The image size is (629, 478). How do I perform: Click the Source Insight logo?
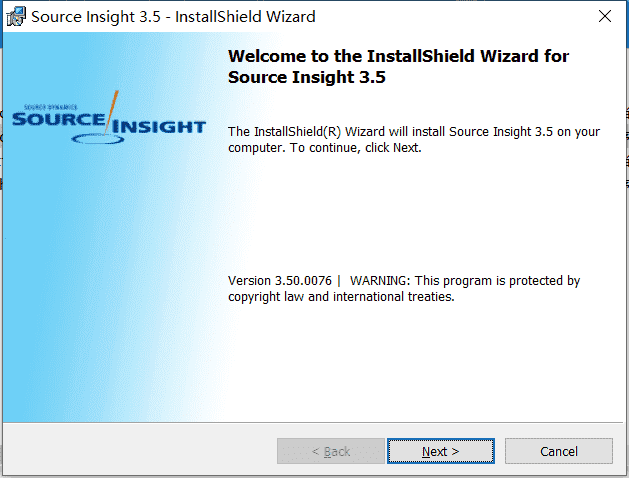pyautogui.click(x=109, y=118)
